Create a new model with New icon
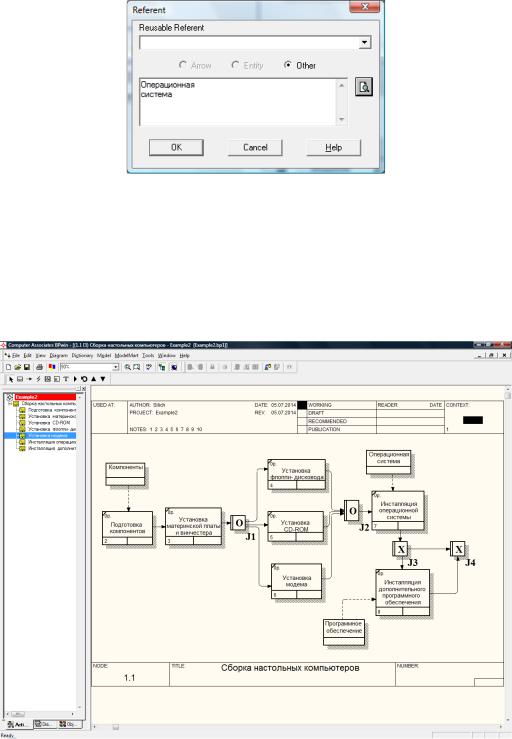512x739 pixels. pos(8,367)
